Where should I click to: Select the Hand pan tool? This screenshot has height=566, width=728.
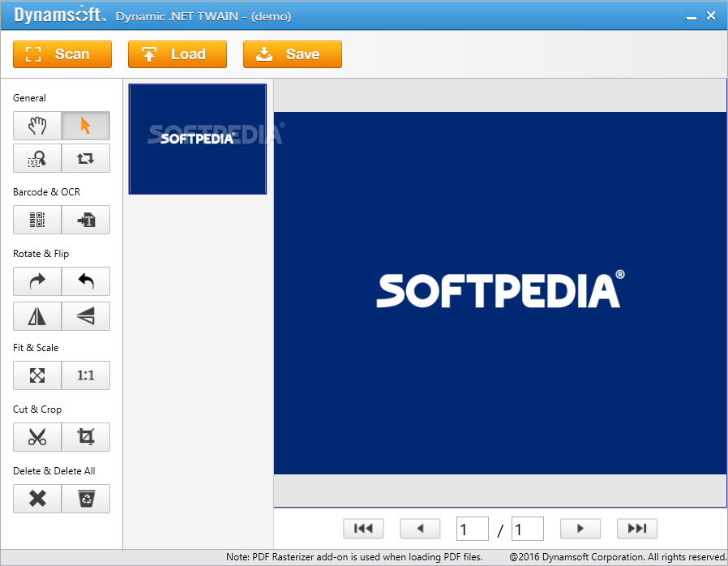[x=37, y=126]
